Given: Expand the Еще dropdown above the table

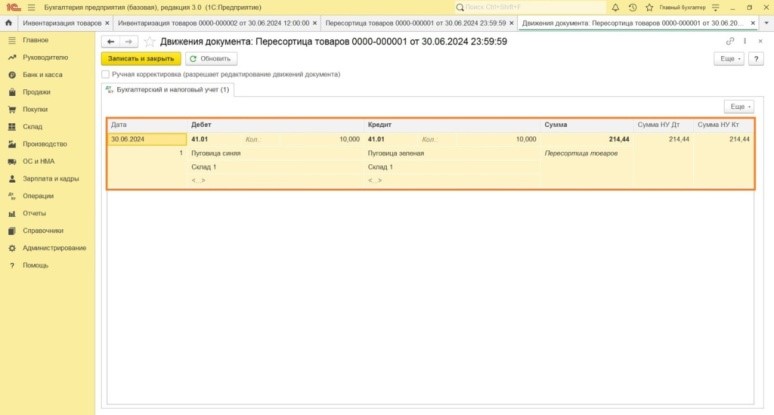Looking at the screenshot, I should click(738, 106).
